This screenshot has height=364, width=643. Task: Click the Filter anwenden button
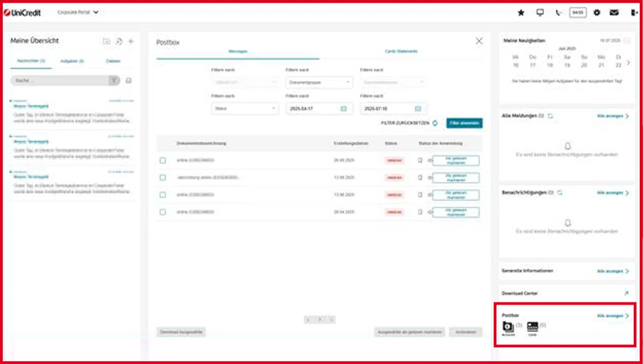[x=465, y=123]
